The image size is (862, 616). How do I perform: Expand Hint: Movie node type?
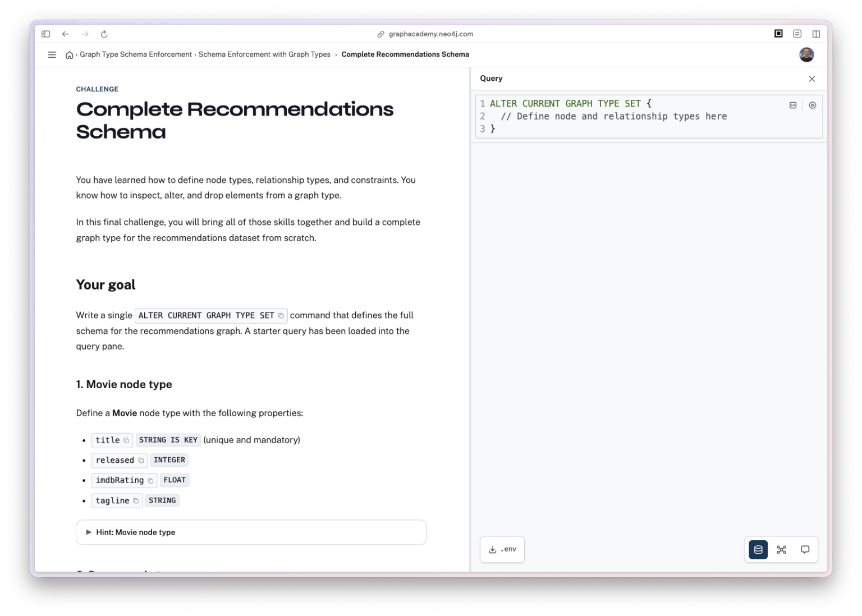(x=251, y=532)
